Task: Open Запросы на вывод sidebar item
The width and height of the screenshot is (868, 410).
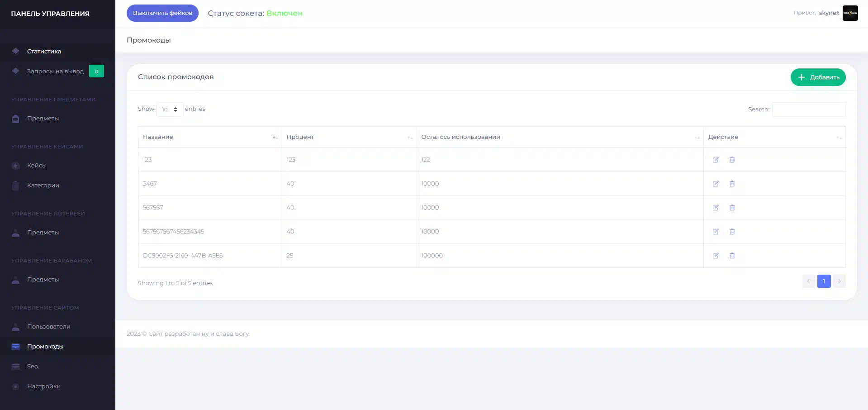Action: tap(55, 72)
